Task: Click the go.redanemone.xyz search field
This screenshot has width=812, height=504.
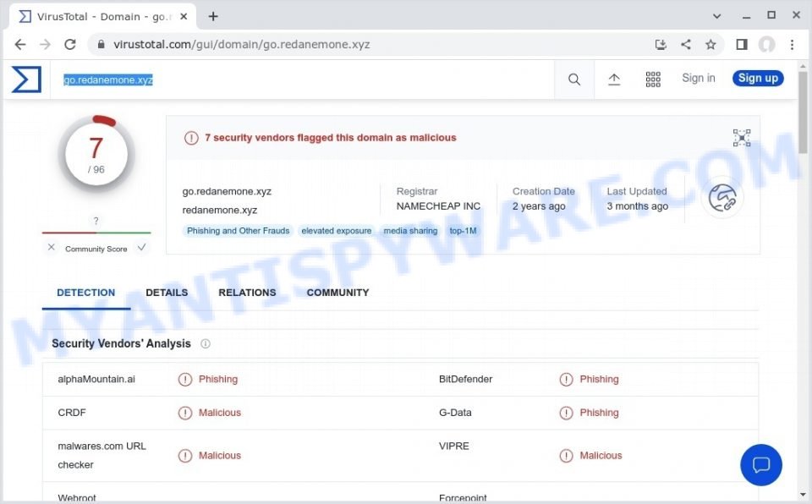Action: click(x=302, y=79)
